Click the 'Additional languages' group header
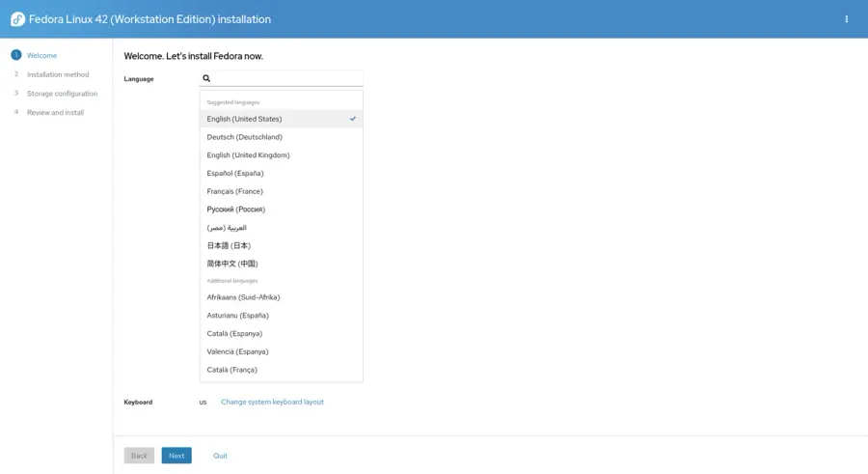Screen dimensions: 868x474 (x=231, y=281)
